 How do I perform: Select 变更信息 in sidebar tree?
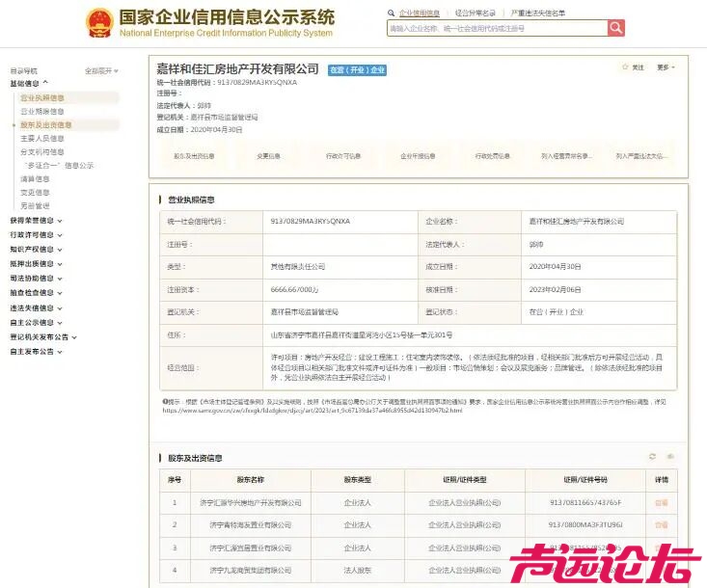tap(35, 193)
